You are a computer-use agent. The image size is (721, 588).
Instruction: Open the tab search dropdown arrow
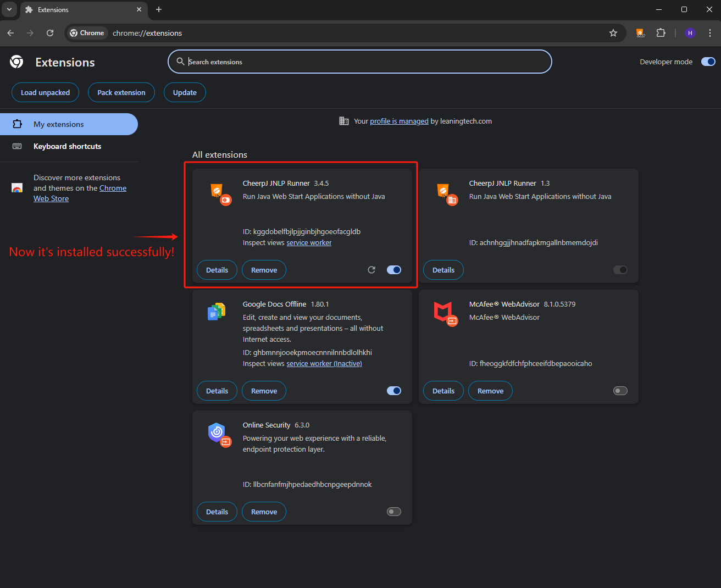9,9
